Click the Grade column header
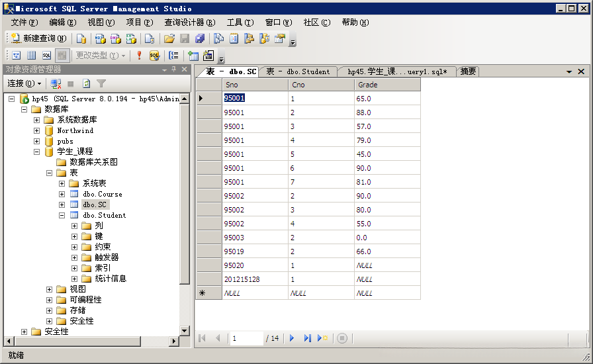The width and height of the screenshot is (593, 364). 387,85
